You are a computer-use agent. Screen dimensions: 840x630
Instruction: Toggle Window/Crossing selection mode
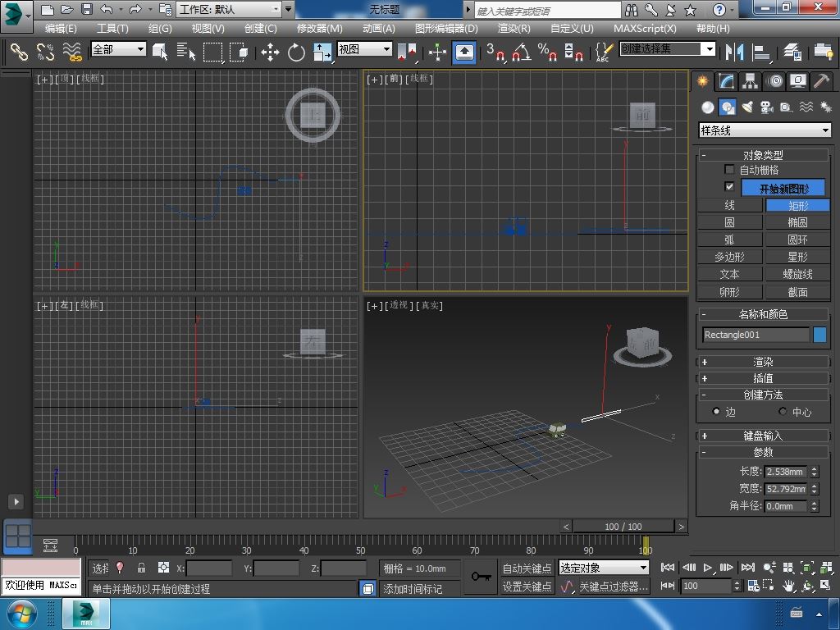point(239,52)
